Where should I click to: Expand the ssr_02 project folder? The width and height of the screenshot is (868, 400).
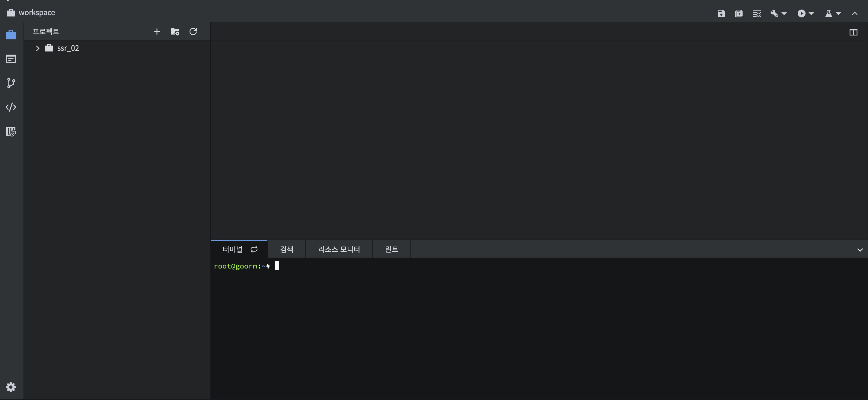[37, 48]
